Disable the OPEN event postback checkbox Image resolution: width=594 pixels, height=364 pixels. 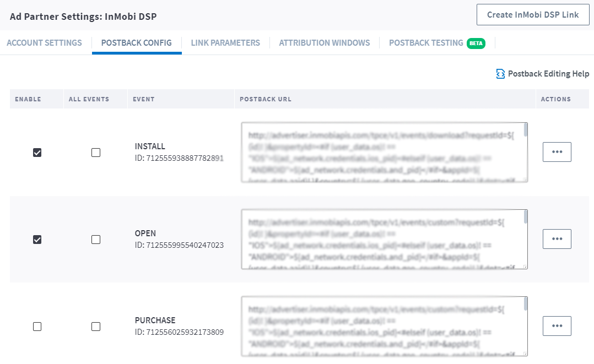(x=37, y=240)
